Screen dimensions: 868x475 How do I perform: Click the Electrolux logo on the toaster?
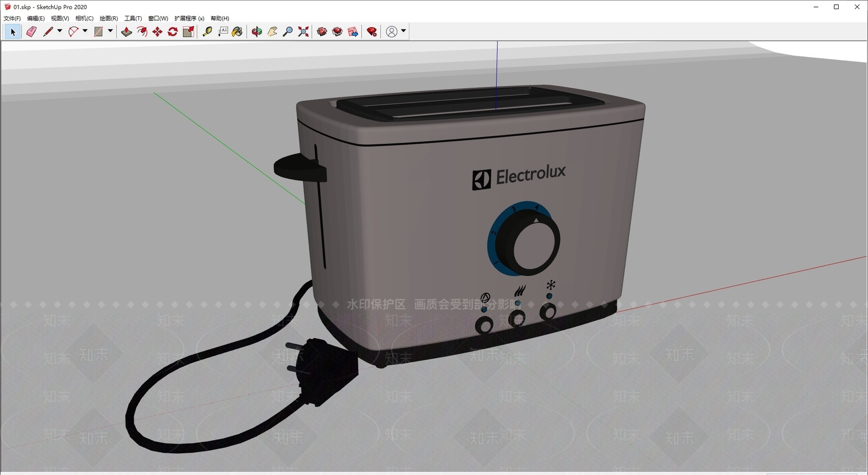coord(519,177)
